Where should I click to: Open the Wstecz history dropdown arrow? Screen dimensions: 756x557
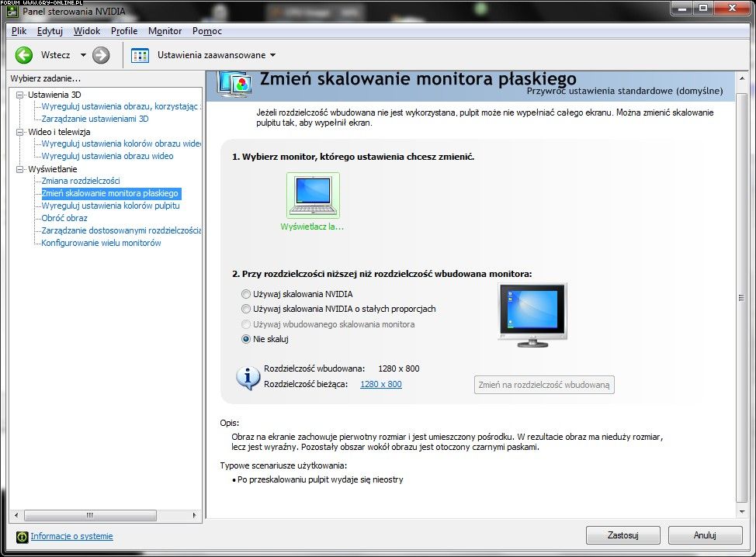(83, 55)
